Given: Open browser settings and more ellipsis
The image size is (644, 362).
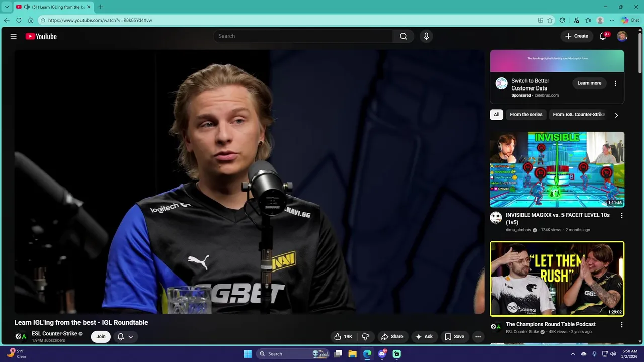Looking at the screenshot, I should [612, 20].
